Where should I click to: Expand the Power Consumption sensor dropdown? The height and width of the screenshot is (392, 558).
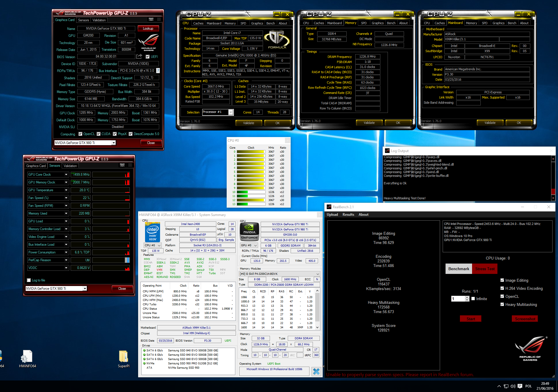[66, 252]
